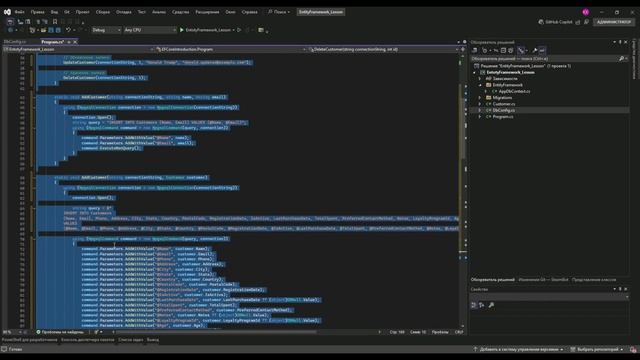This screenshot has width=640, height=360.
Task: Expand the Migrations folder
Action: pos(480,98)
